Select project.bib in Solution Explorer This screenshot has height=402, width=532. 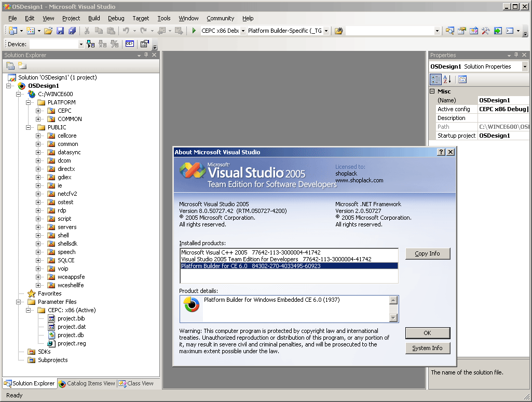coord(71,318)
